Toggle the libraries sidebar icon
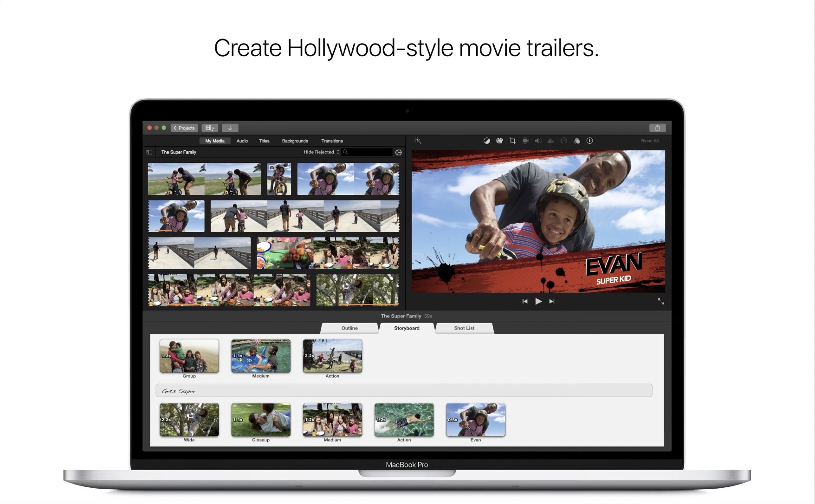The width and height of the screenshot is (815, 504). 149,152
